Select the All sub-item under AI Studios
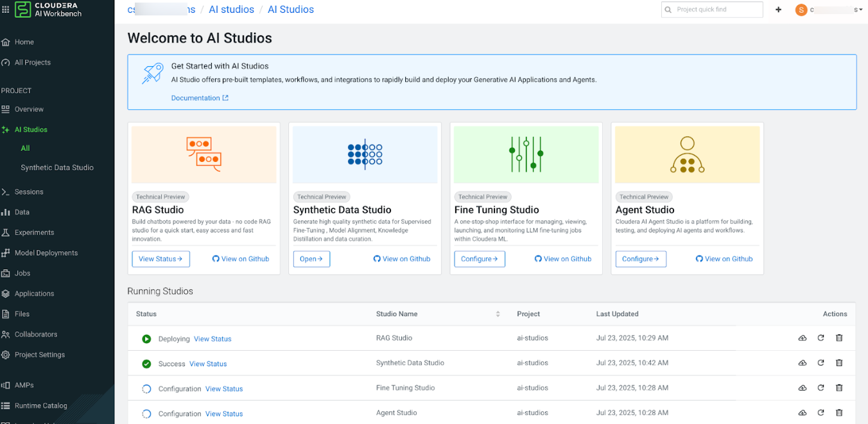The image size is (868, 424). click(25, 148)
